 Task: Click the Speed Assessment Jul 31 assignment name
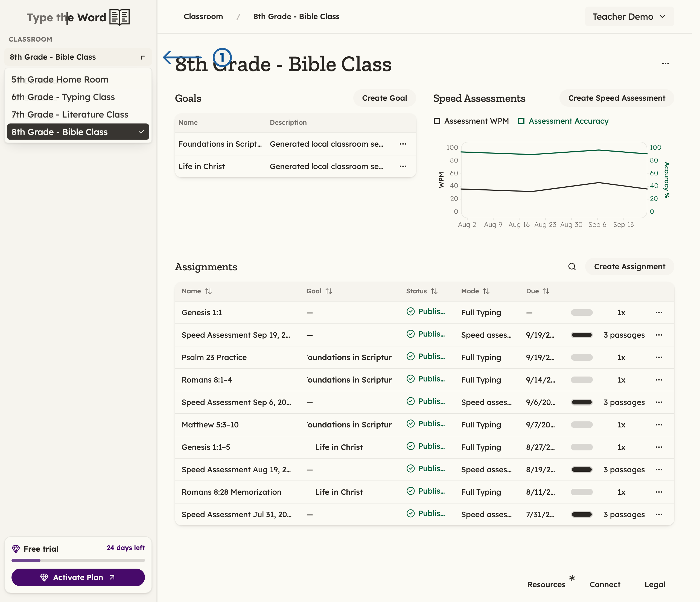237,514
